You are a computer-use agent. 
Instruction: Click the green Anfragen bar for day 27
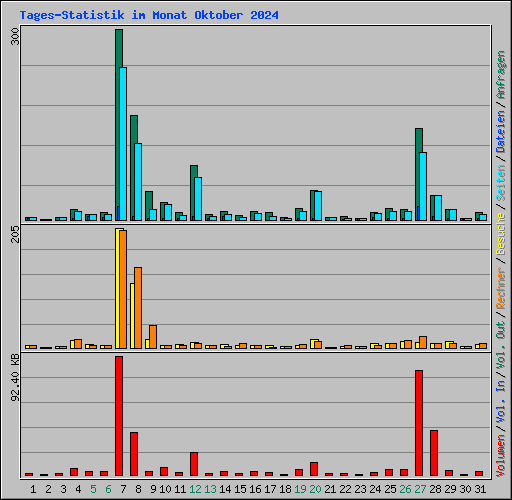(418, 174)
